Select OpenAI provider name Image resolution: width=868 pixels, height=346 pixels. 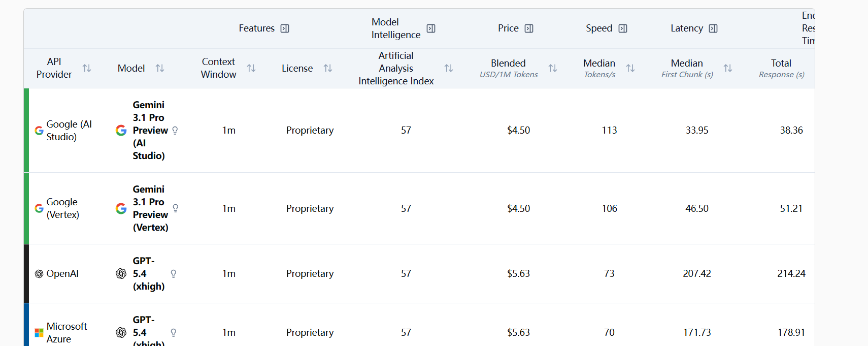(62, 274)
